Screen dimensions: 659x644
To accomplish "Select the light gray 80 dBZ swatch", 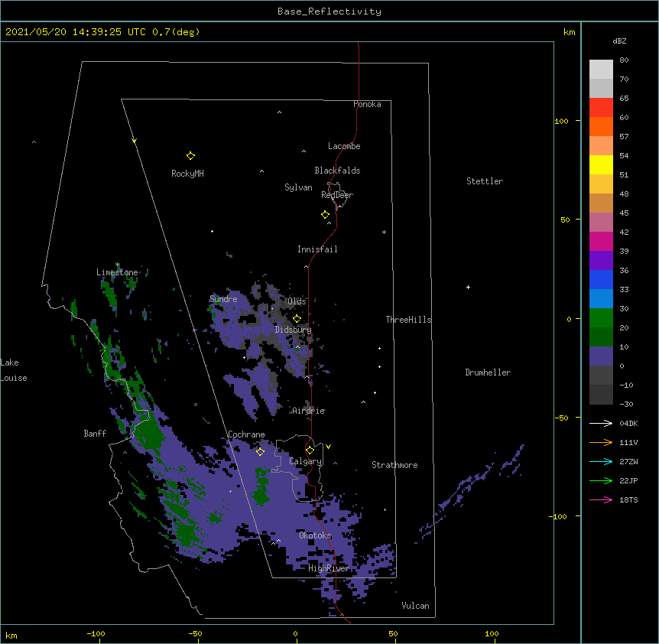I will click(x=601, y=69).
